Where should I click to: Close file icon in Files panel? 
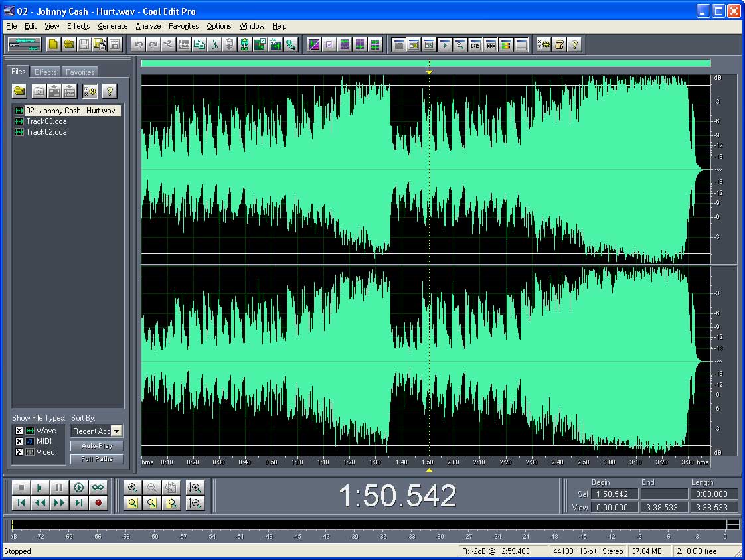tap(39, 90)
